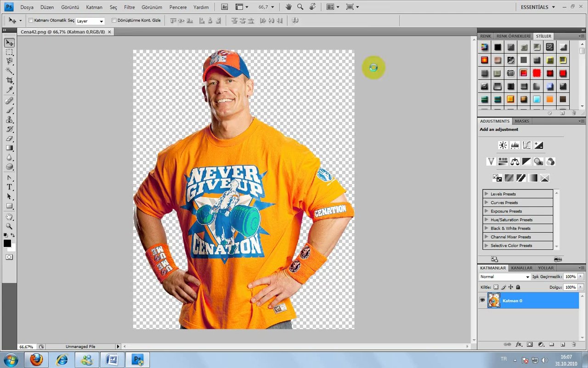Open the Filtre menu
The width and height of the screenshot is (588, 368).
coord(129,7)
